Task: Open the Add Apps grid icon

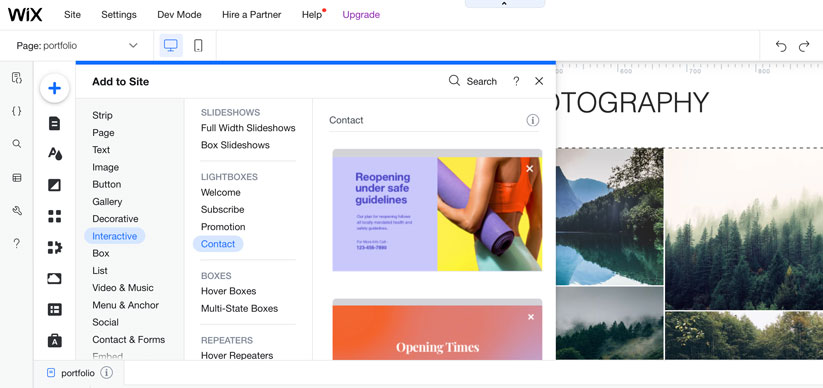Action: coord(55,216)
